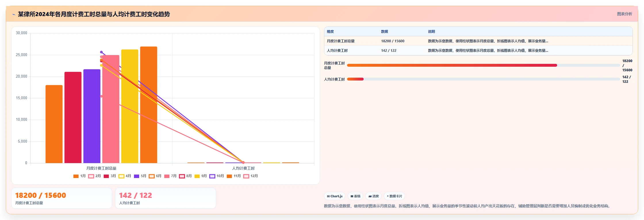The height and width of the screenshot is (220, 644).
Task: Select the 11月 legend entry
Action: tap(234, 176)
